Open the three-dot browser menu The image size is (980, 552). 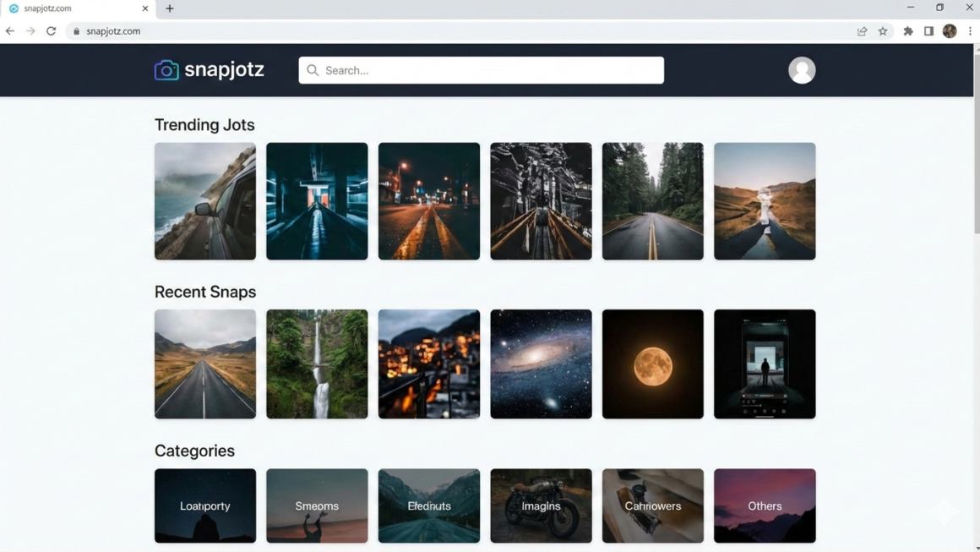[970, 30]
